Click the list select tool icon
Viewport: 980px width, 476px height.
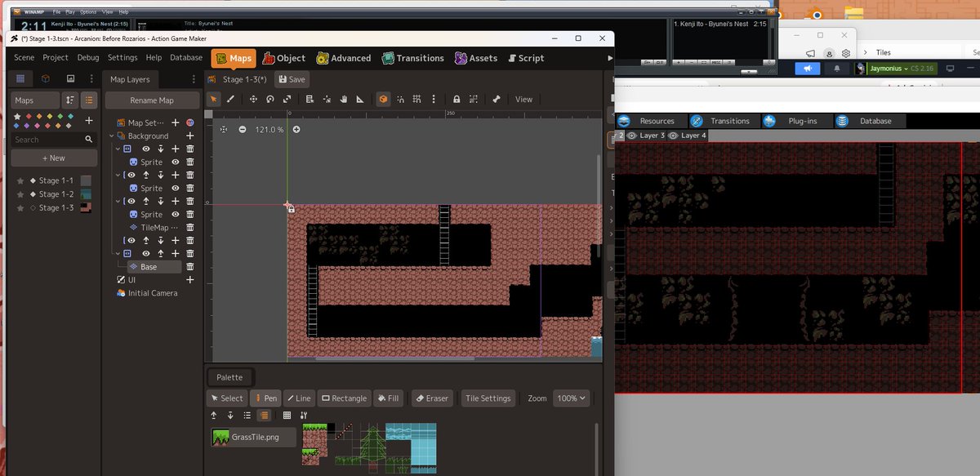click(x=310, y=99)
